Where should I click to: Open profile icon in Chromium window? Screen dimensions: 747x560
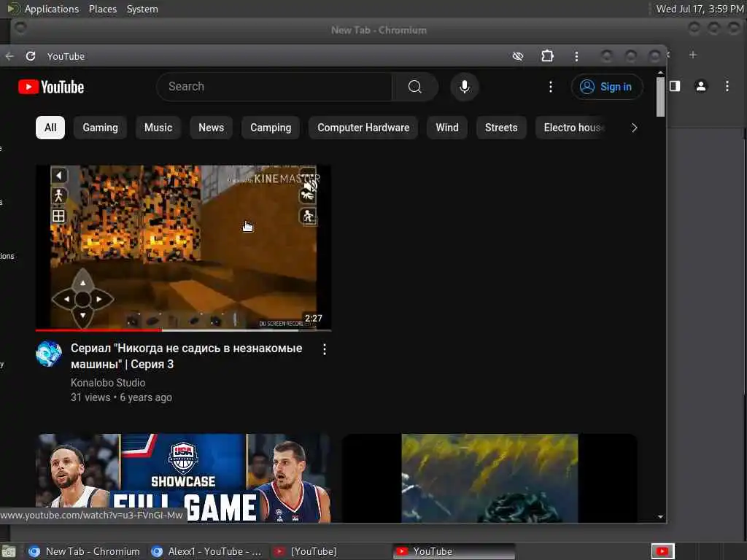coord(701,86)
